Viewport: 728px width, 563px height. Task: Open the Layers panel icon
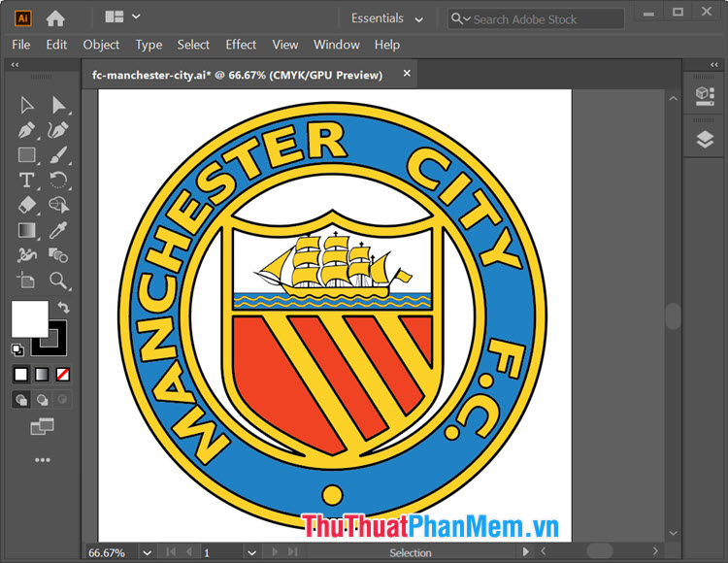coord(705,139)
